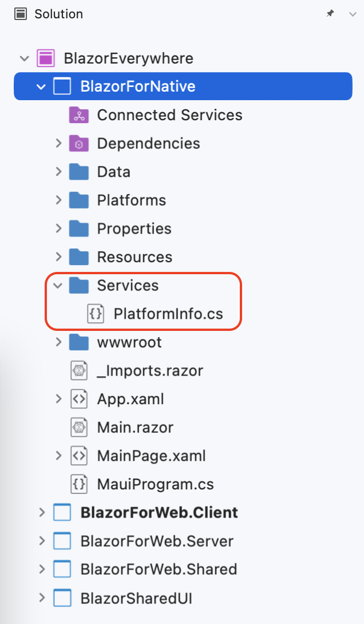
Task: Select the Data folder label
Action: pos(114,172)
